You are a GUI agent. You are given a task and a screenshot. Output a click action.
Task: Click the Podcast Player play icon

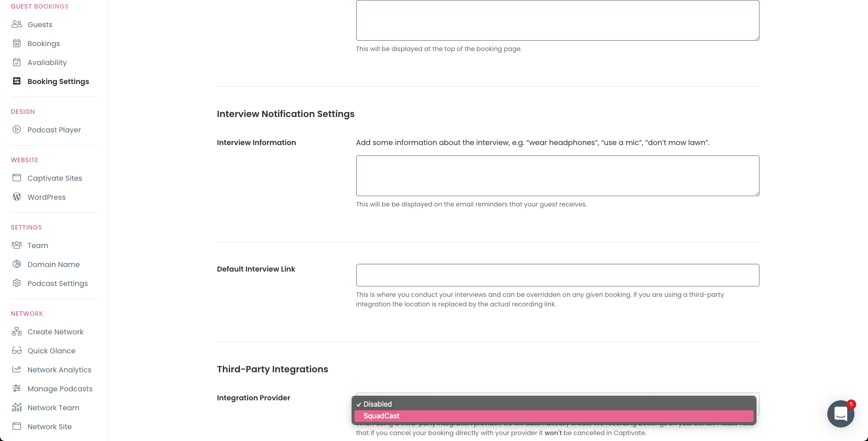pyautogui.click(x=17, y=130)
